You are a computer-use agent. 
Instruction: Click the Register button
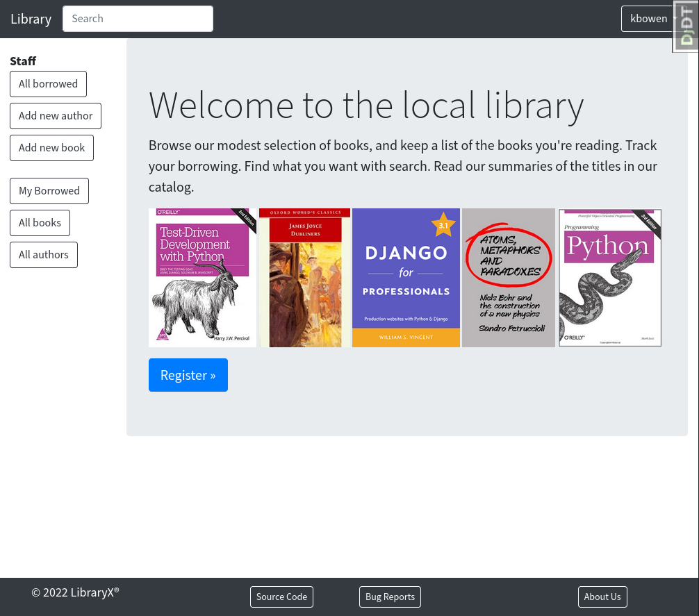(x=188, y=375)
